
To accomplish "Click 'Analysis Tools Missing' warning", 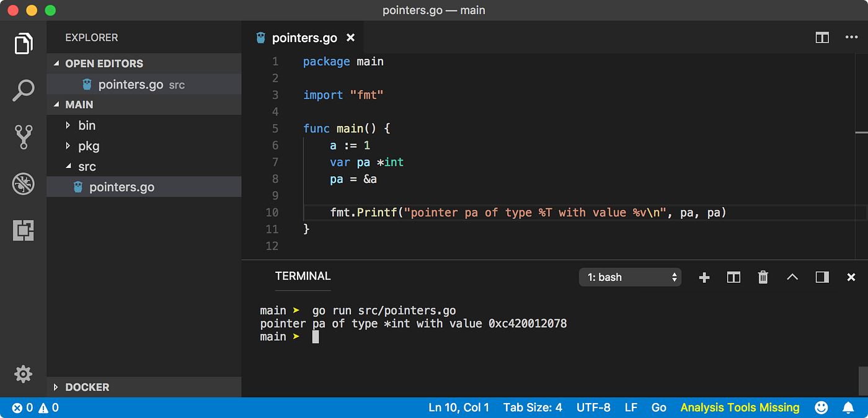I will [740, 407].
